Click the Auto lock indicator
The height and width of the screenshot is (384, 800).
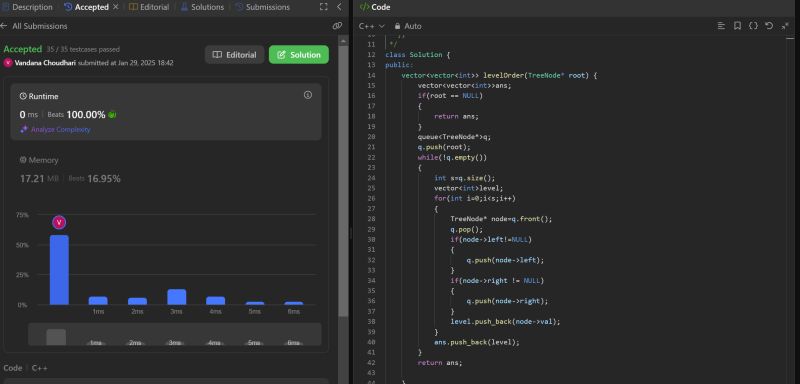tap(408, 26)
